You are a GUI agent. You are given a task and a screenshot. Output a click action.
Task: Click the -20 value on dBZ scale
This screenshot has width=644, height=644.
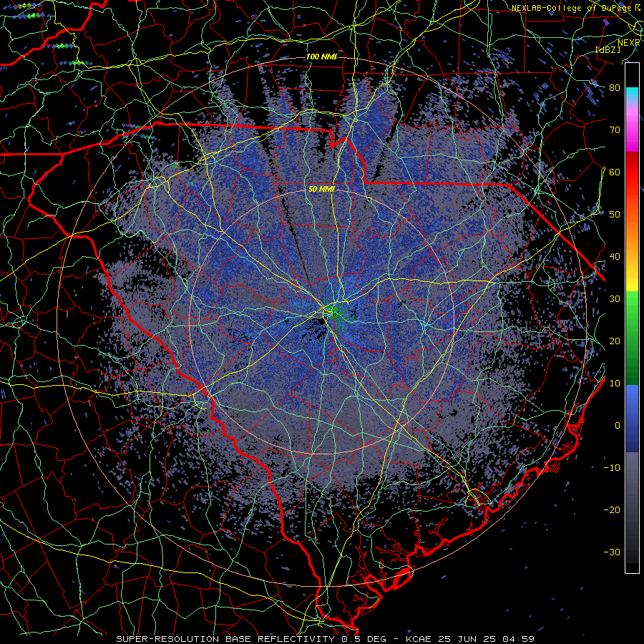pyautogui.click(x=612, y=509)
